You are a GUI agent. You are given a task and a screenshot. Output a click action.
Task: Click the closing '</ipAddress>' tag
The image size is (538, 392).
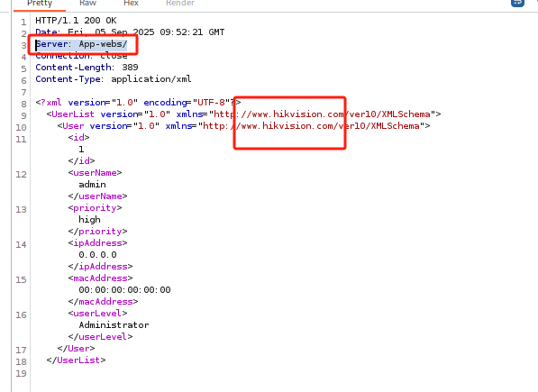[101, 267]
